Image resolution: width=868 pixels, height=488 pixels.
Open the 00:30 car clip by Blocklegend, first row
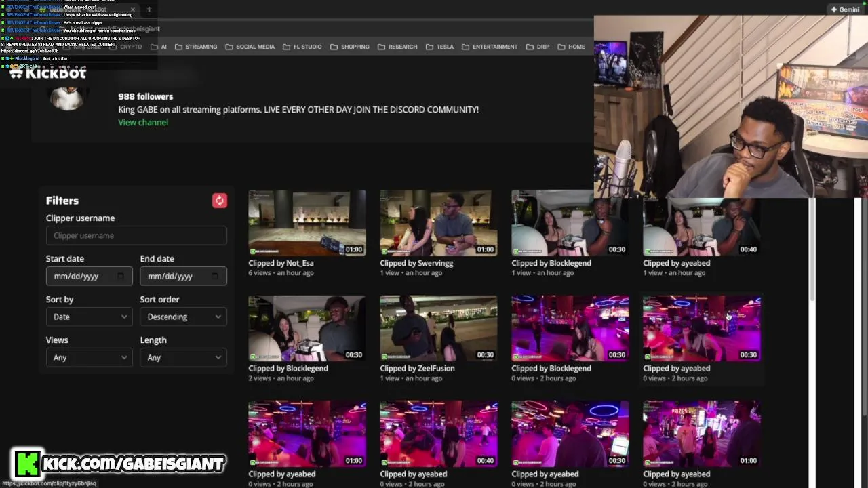[570, 223]
